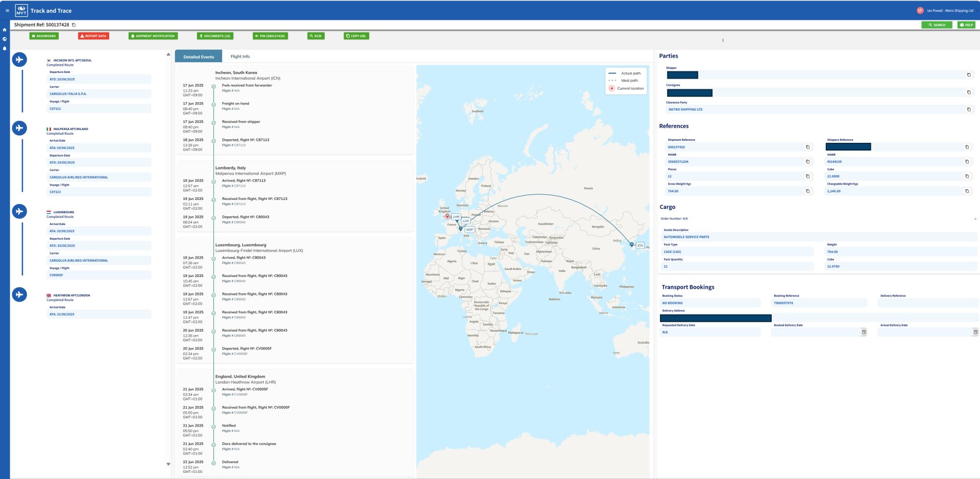This screenshot has height=479, width=980.
Task: Switch to the Flight Info tab
Action: pos(240,57)
